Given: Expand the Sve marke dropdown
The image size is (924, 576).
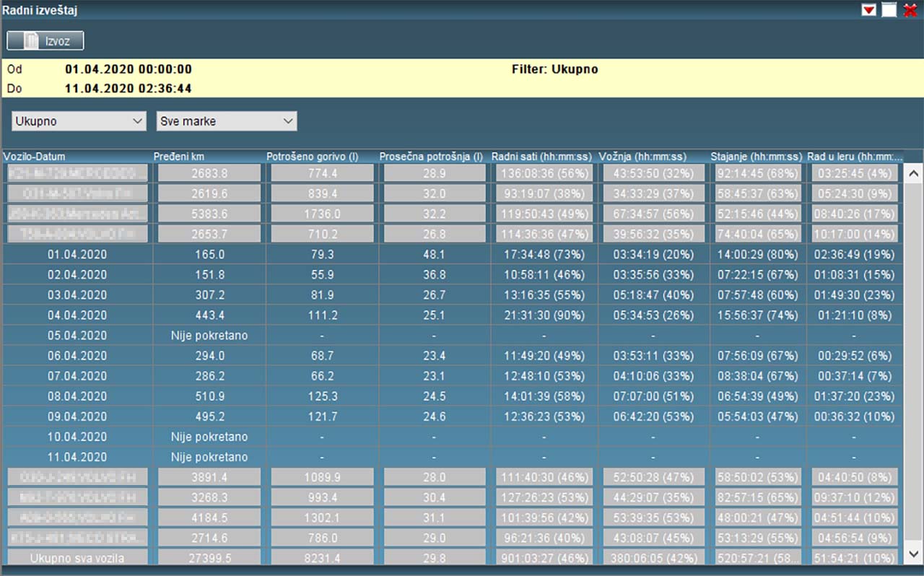Looking at the screenshot, I should [226, 121].
